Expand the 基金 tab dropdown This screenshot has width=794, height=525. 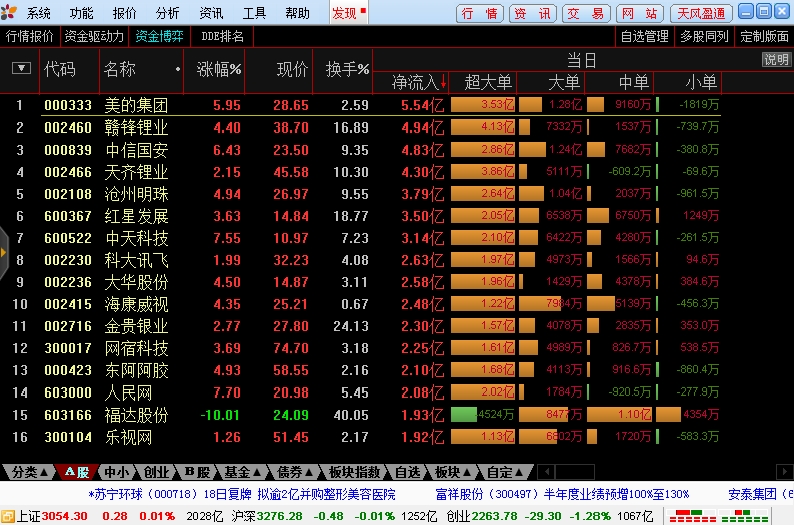click(x=243, y=472)
